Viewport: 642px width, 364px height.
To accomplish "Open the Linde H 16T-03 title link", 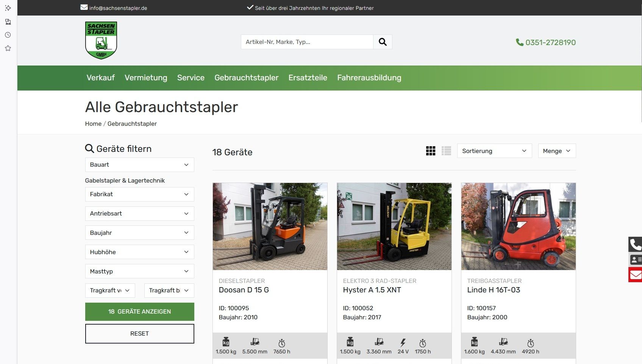I will pyautogui.click(x=494, y=290).
